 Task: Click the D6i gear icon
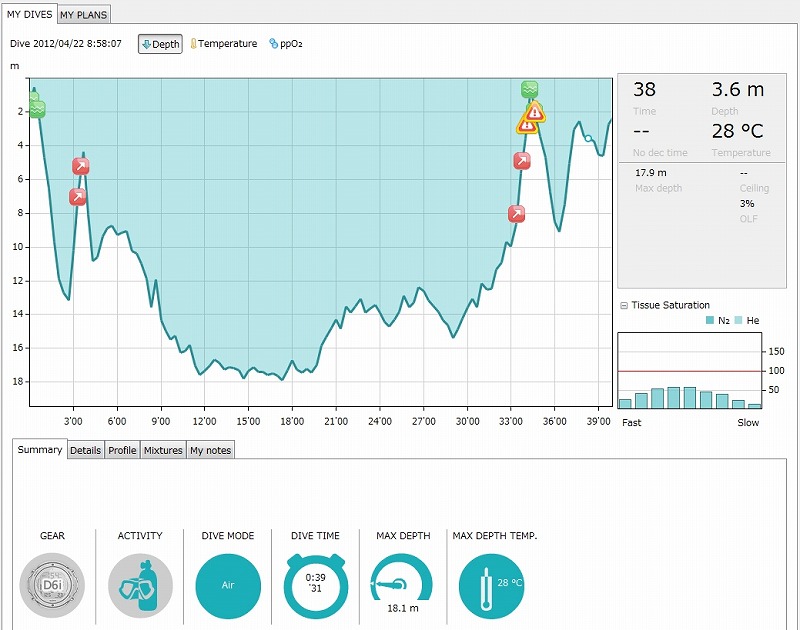(52, 587)
